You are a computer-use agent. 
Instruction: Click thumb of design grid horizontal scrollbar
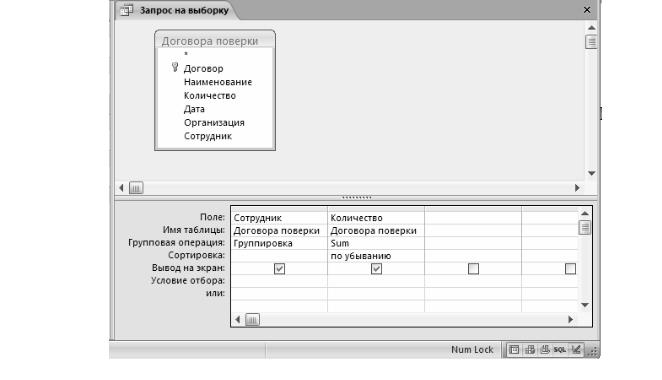[x=252, y=320]
